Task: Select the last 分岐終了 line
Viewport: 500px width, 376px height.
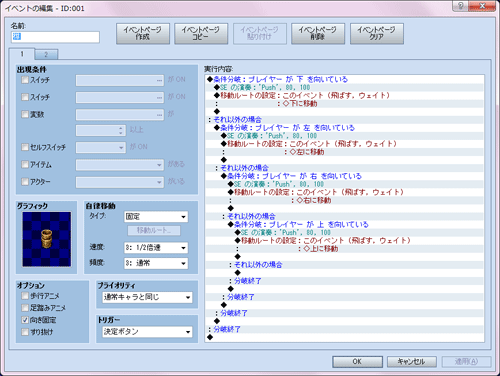Action: pos(344,329)
